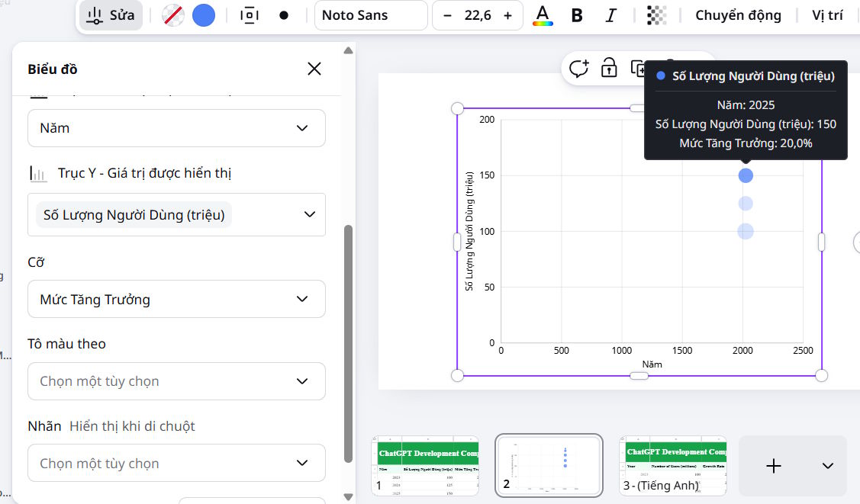Select the text color icon
The width and height of the screenshot is (860, 504).
pyautogui.click(x=543, y=14)
